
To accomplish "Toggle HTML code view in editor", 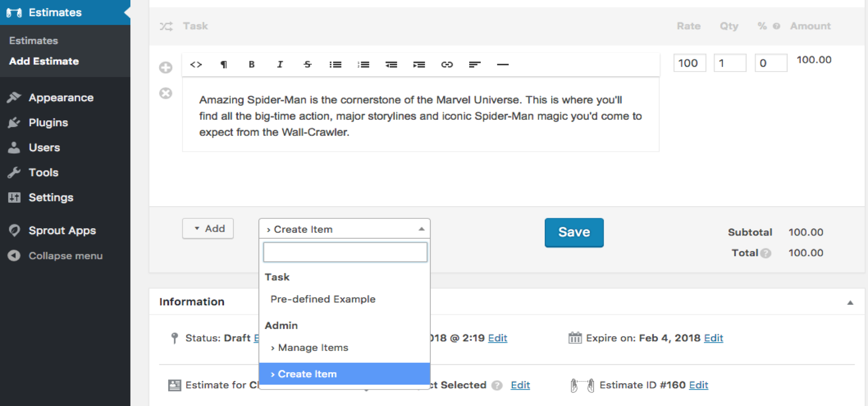I will (x=196, y=65).
